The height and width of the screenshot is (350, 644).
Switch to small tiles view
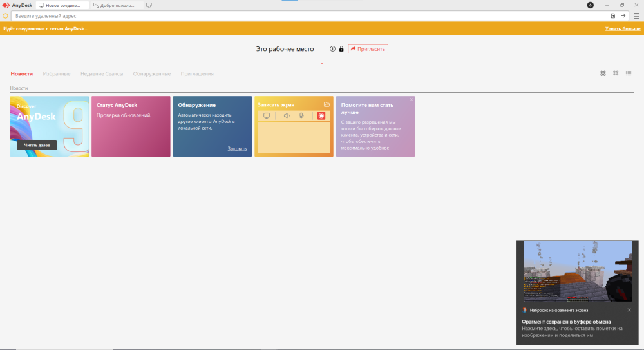coord(616,73)
